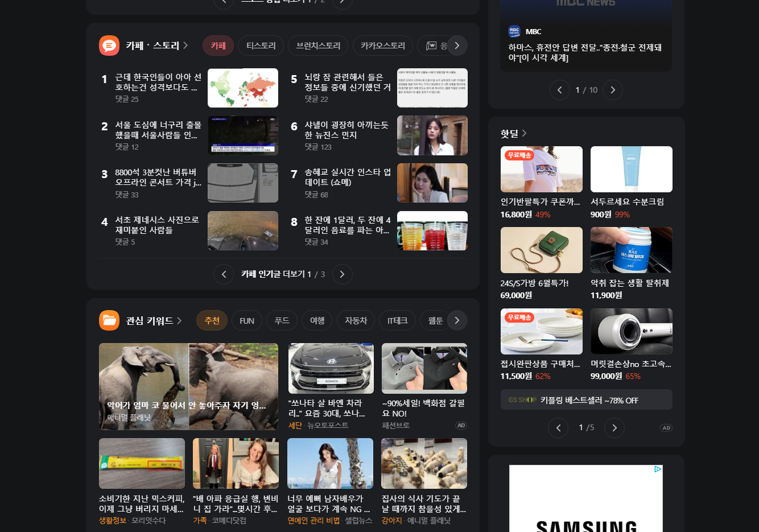
Task: Select the 자동차 keyword tab
Action: coord(356,320)
